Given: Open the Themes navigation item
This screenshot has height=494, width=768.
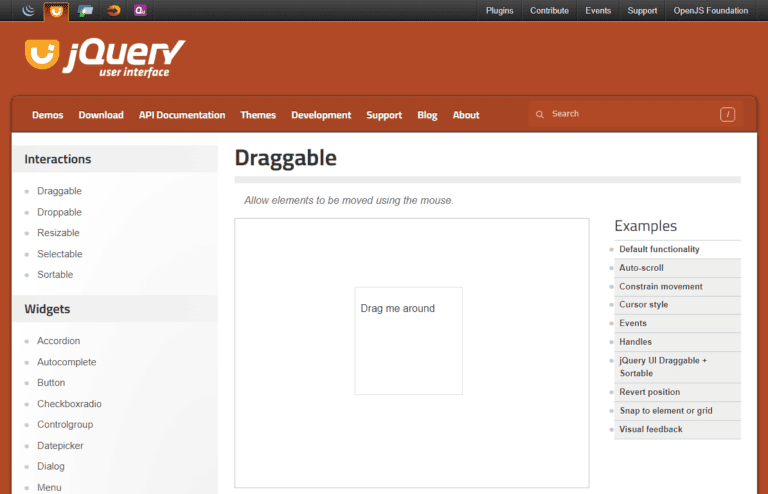Looking at the screenshot, I should [258, 115].
